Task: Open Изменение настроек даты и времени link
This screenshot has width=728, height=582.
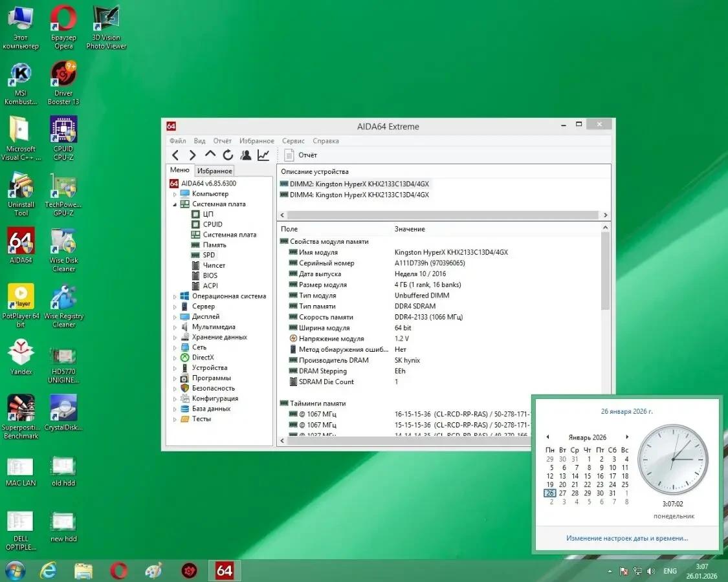Action: click(626, 538)
